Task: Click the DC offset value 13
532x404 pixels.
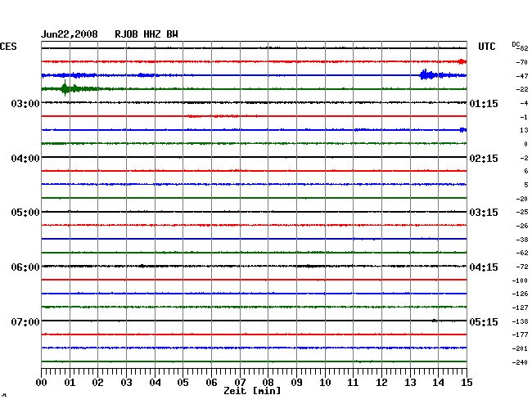Action: click(524, 130)
